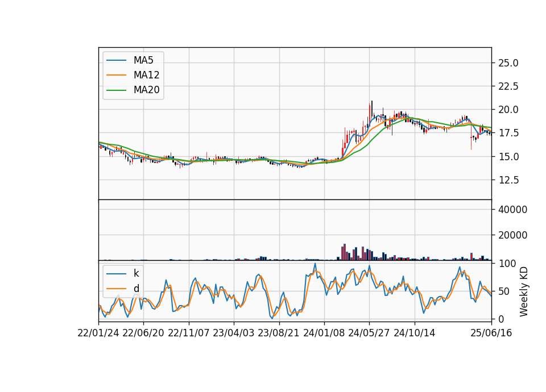Click the 22/01/24 date label
Image resolution: width=546 pixels, height=392 pixels.
click(98, 333)
